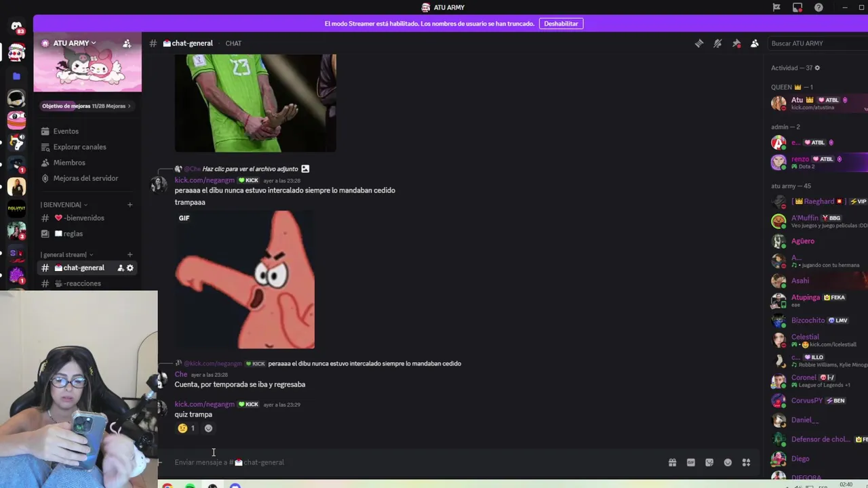Open member A'Muffin in member list
Viewport: 868px width, 488px height.
pyautogui.click(x=818, y=221)
